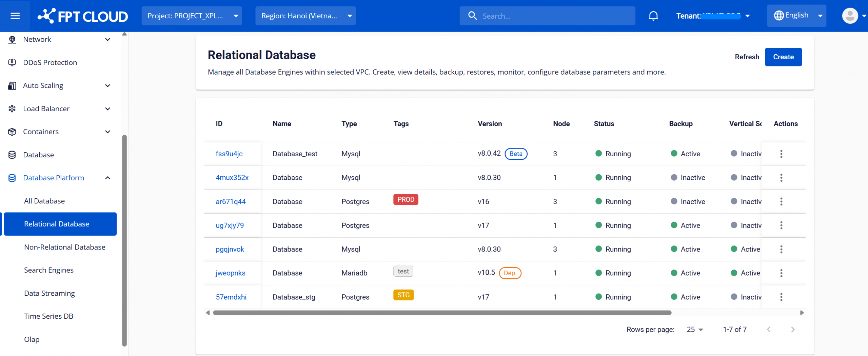Click the horizontal table scrollbar
Viewport: 868px width, 356px height.
442,313
